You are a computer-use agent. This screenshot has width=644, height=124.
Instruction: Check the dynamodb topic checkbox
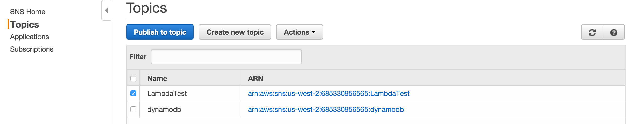point(133,110)
